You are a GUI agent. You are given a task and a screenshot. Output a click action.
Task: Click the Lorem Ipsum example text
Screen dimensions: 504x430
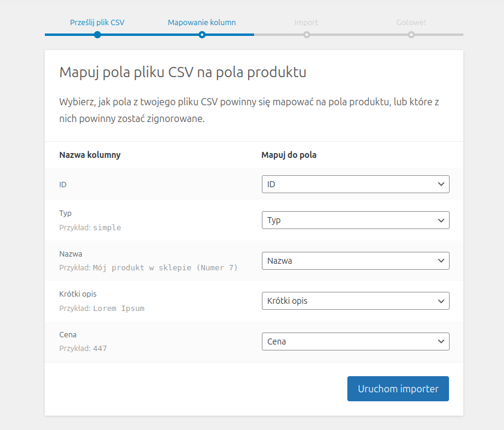click(x=118, y=309)
